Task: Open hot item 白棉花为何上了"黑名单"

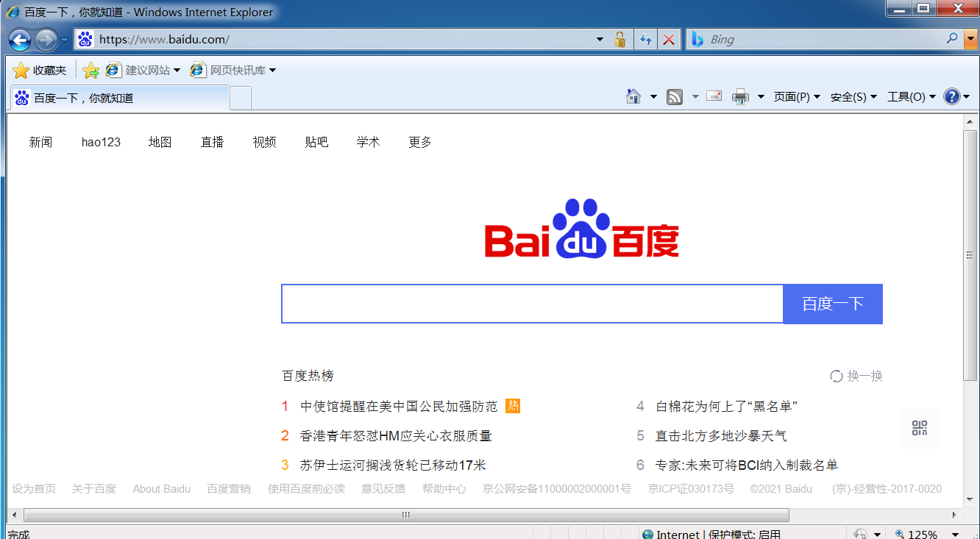Action: coord(727,406)
